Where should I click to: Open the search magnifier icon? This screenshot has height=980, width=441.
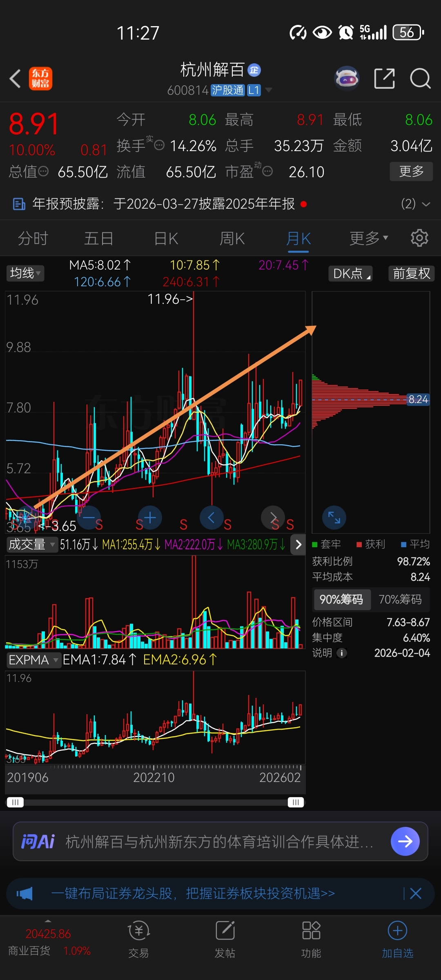420,78
